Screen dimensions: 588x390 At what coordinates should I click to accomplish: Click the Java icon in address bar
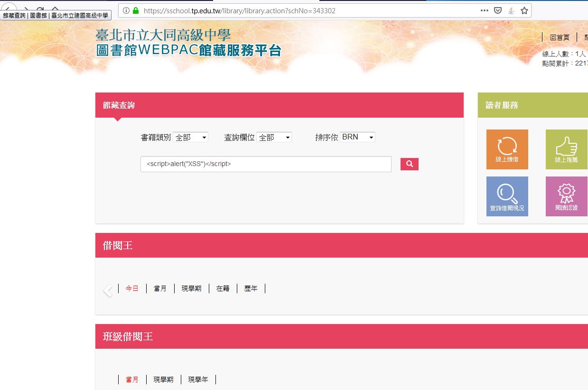(x=511, y=10)
